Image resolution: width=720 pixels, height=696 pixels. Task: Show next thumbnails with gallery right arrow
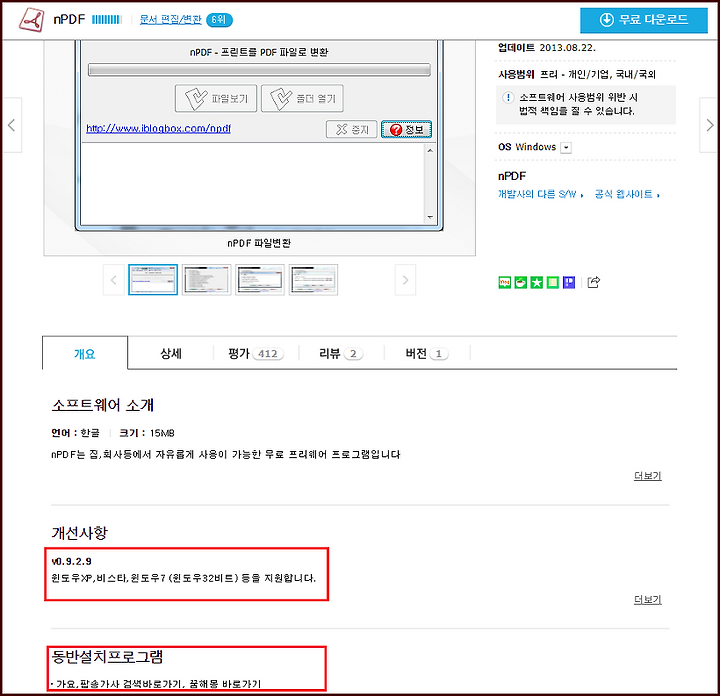[405, 280]
